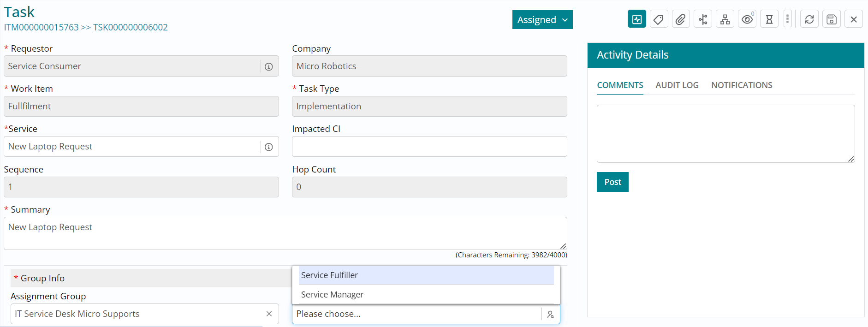Open the three-dot more options menu
This screenshot has height=327, width=868.
(788, 19)
